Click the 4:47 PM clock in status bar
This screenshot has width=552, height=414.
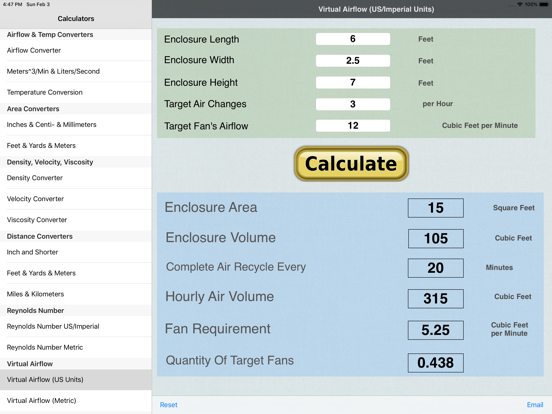click(x=13, y=4)
